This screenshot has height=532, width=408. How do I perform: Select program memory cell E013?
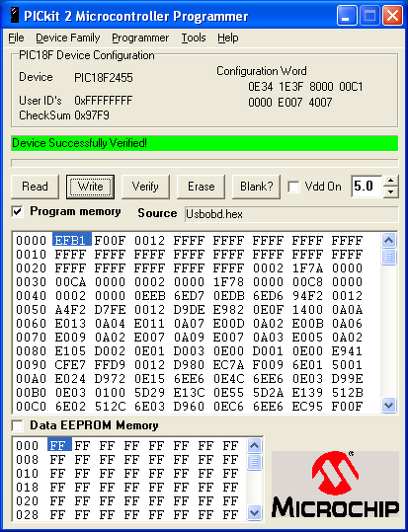point(70,324)
